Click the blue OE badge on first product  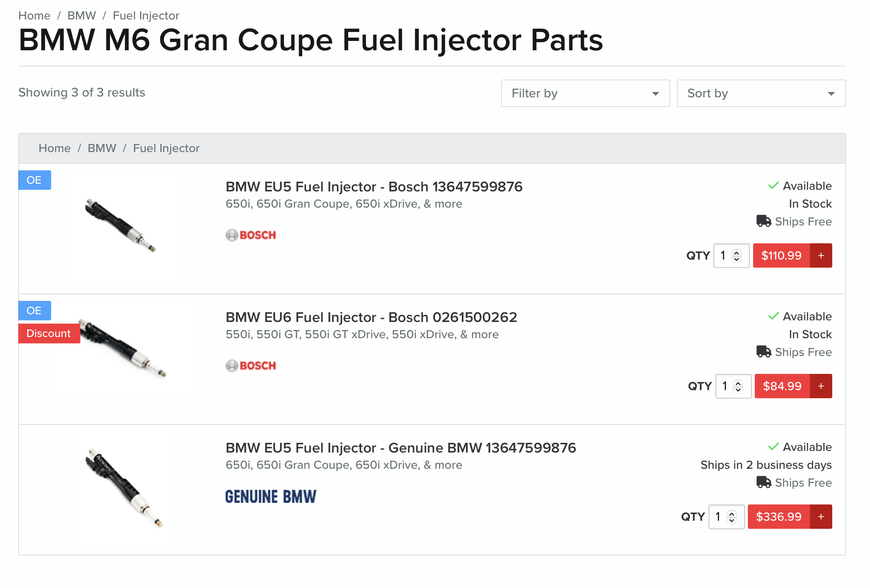pos(34,180)
